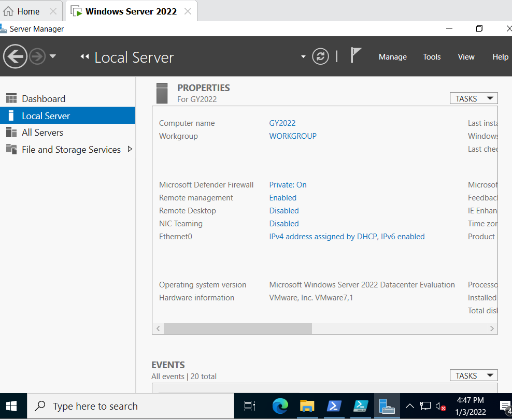Launch Microsoft Edge from taskbar
Image resolution: width=512 pixels, height=420 pixels.
[x=280, y=407]
